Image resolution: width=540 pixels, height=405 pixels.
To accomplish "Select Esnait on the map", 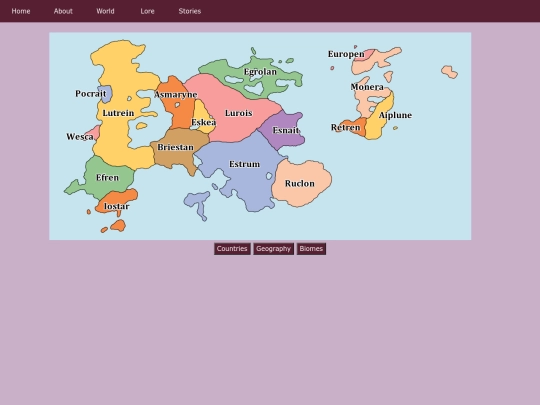I will point(286,130).
